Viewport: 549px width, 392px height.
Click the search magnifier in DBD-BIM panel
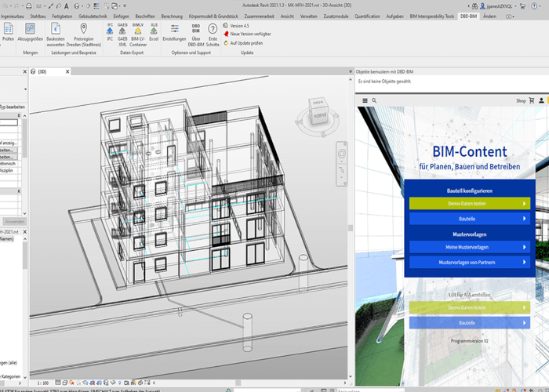pos(374,100)
